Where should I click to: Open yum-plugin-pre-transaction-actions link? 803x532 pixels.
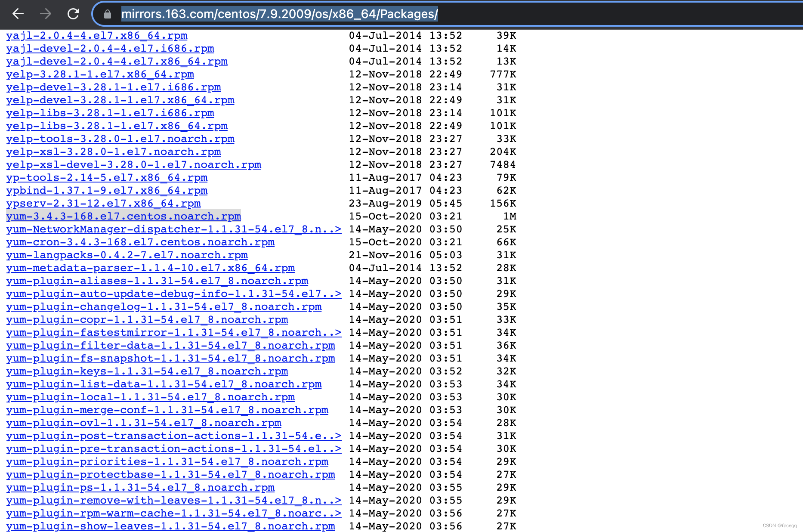pos(174,449)
